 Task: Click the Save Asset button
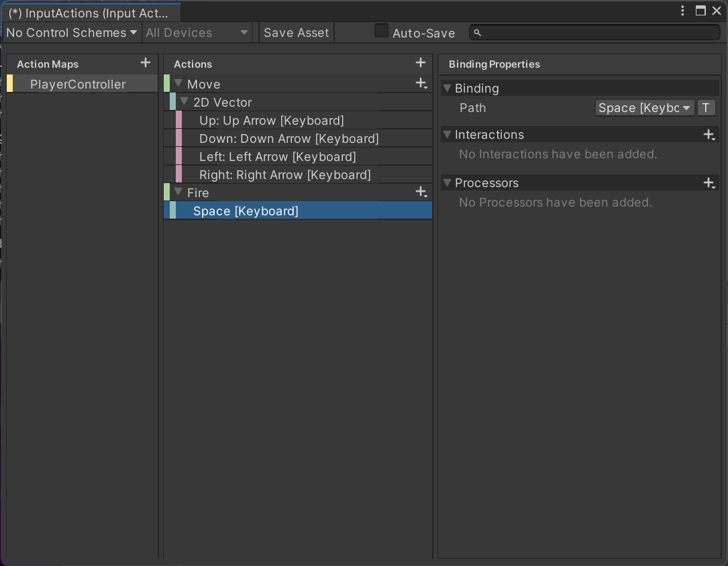point(296,32)
